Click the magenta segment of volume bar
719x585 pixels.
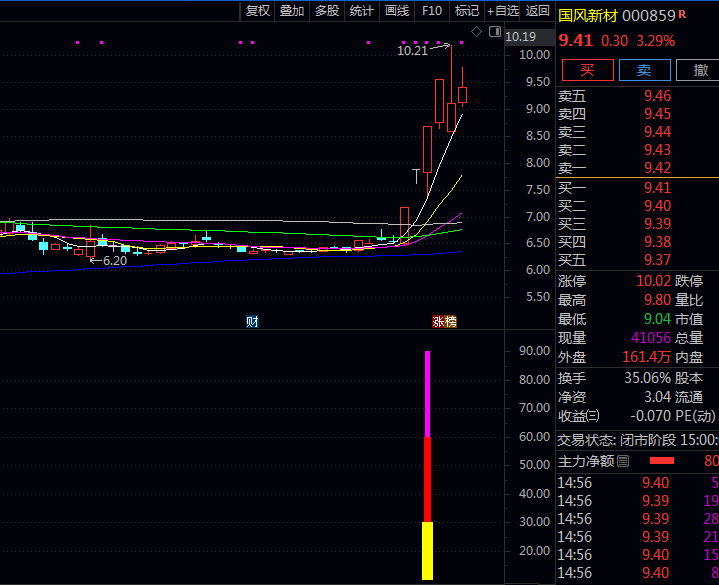(x=427, y=394)
